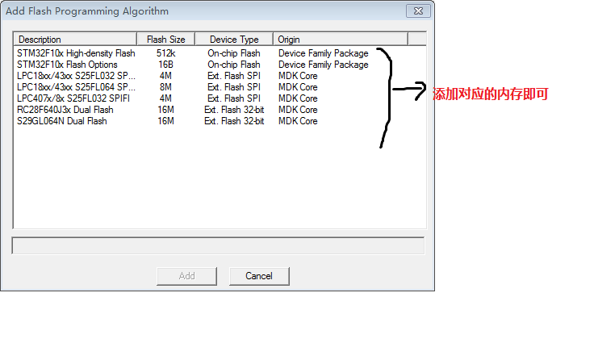Click On-chip Flash in Flash Options row
This screenshot has width=594, height=364.
234,65
